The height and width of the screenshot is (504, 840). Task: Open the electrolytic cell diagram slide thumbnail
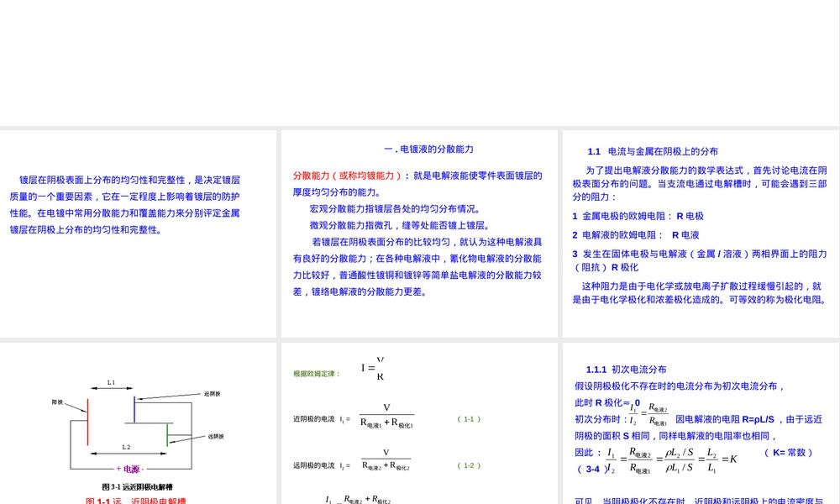pyautogui.click(x=139, y=423)
